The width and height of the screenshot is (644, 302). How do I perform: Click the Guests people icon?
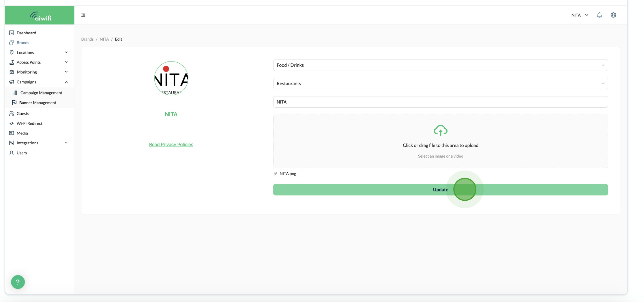[x=12, y=113]
